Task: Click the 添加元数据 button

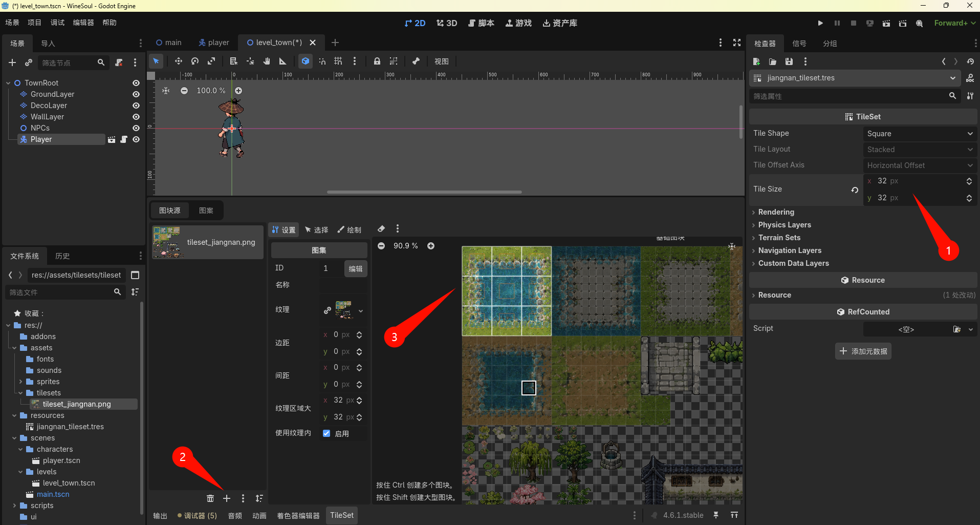Action: click(x=863, y=351)
